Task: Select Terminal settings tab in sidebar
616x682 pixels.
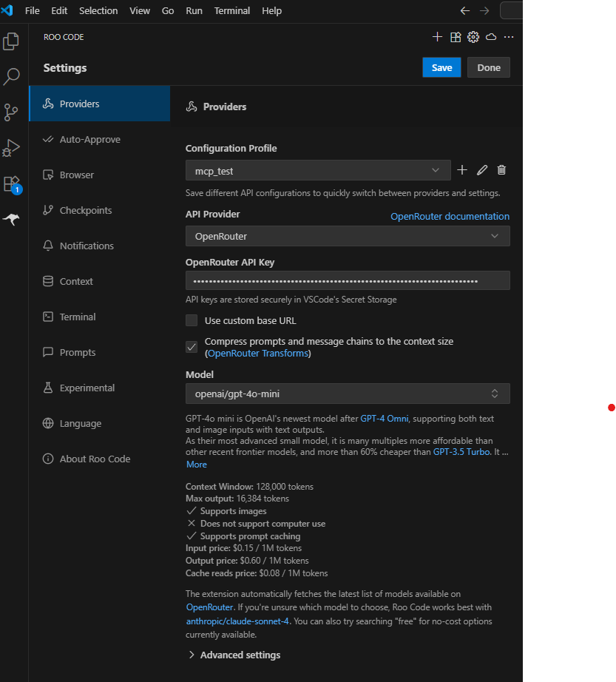Action: (100, 317)
